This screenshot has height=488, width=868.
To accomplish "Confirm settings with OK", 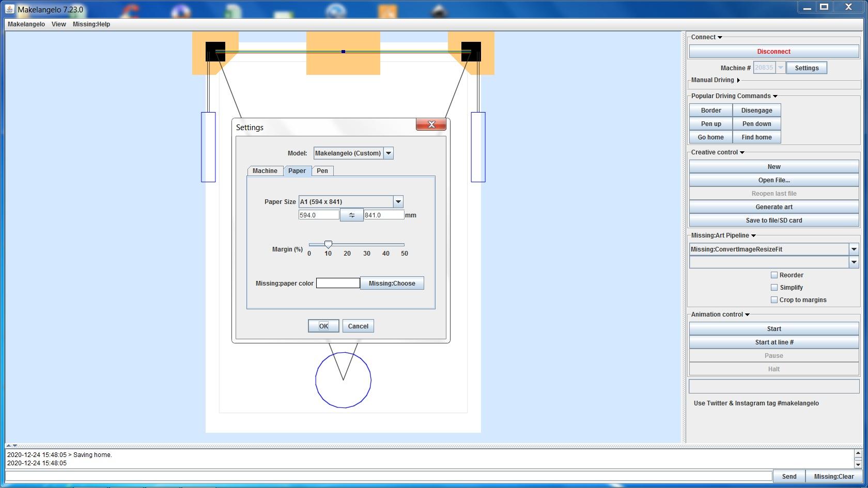I will [x=323, y=326].
